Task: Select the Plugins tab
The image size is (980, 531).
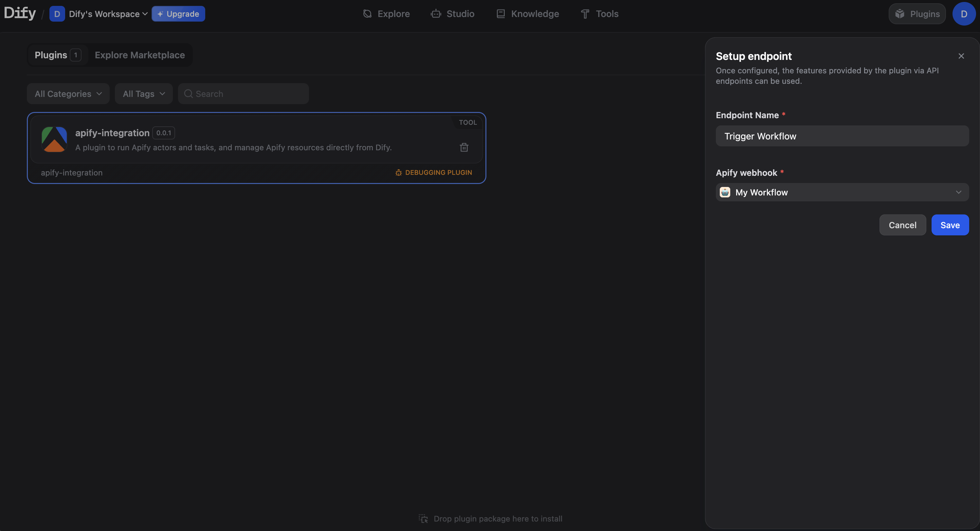Action: (52, 55)
